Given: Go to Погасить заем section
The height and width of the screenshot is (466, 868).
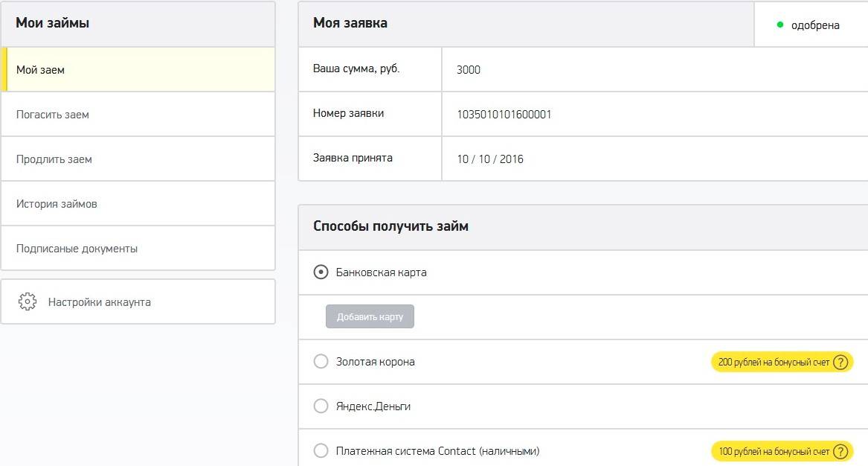Looking at the screenshot, I should (53, 115).
